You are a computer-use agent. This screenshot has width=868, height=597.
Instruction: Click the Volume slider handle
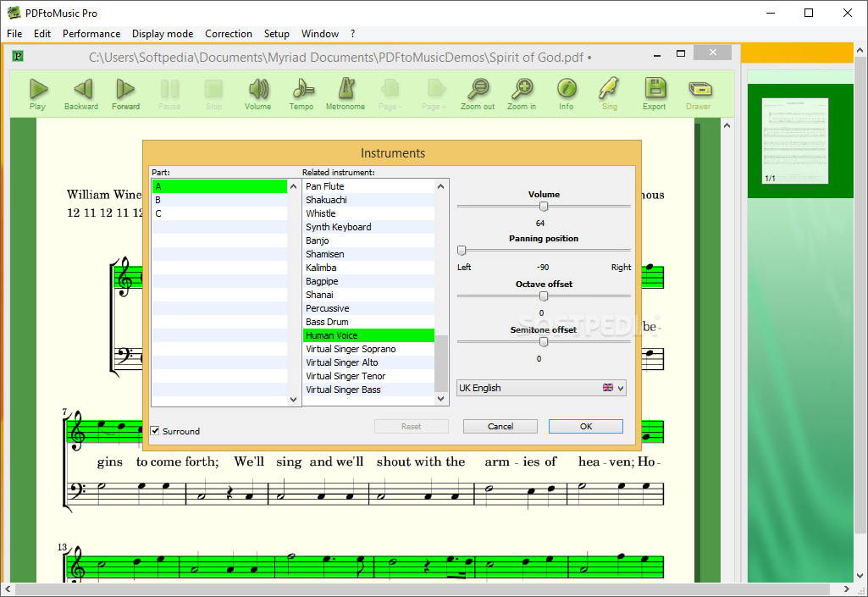pyautogui.click(x=544, y=207)
